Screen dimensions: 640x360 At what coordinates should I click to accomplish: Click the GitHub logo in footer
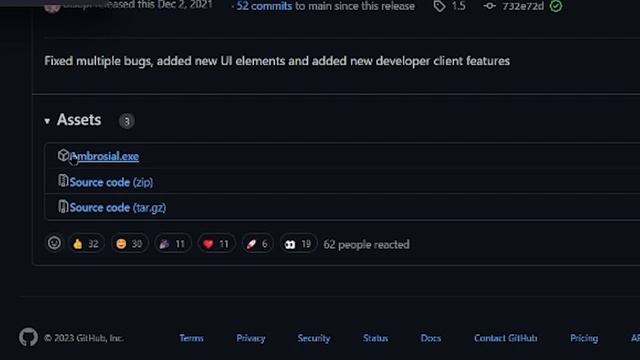pos(28,337)
